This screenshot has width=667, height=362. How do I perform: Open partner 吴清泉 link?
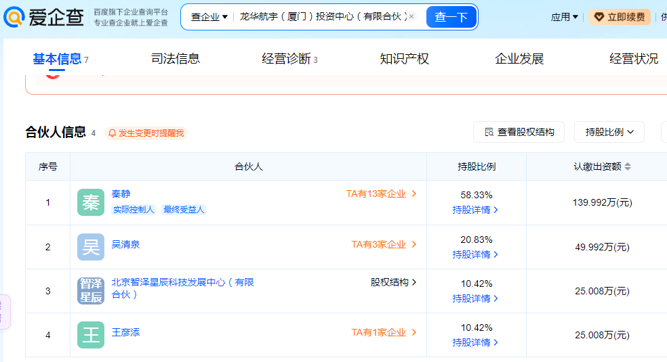(125, 245)
